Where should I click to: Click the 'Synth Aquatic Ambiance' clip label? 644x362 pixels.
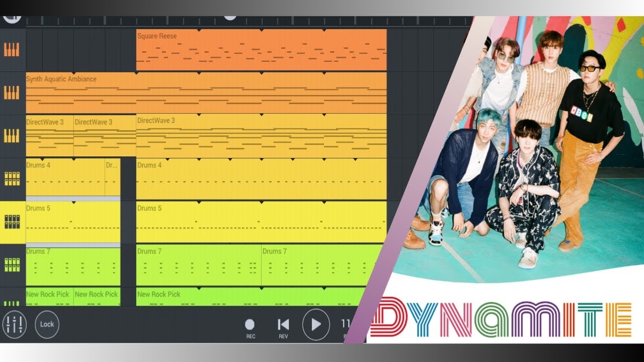pos(61,79)
